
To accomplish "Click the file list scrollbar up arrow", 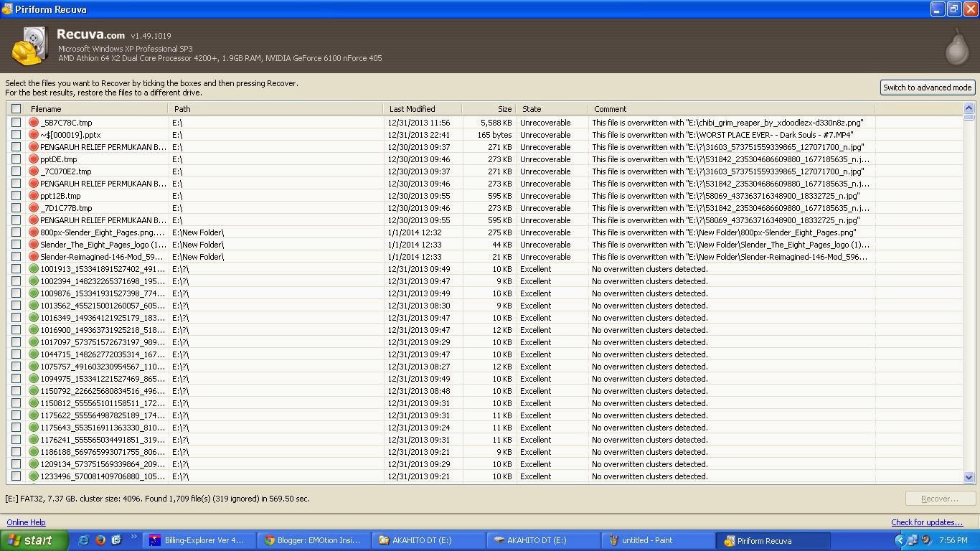I will tap(969, 108).
